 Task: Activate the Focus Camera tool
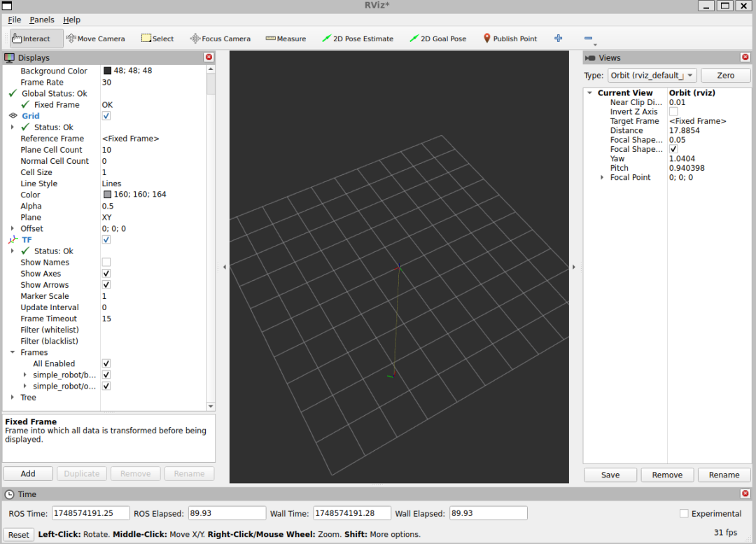click(x=220, y=39)
